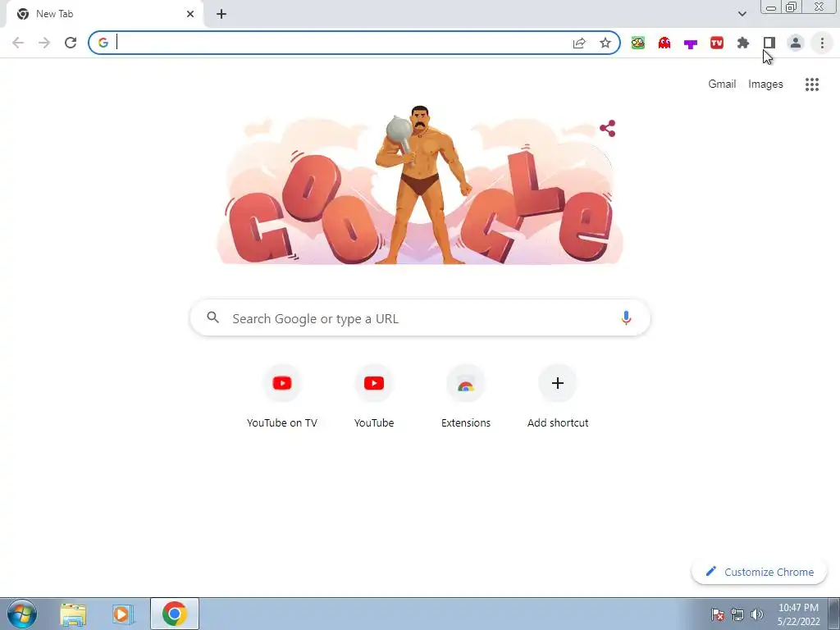Close the New Tab tab
This screenshot has width=840, height=630.
[190, 14]
